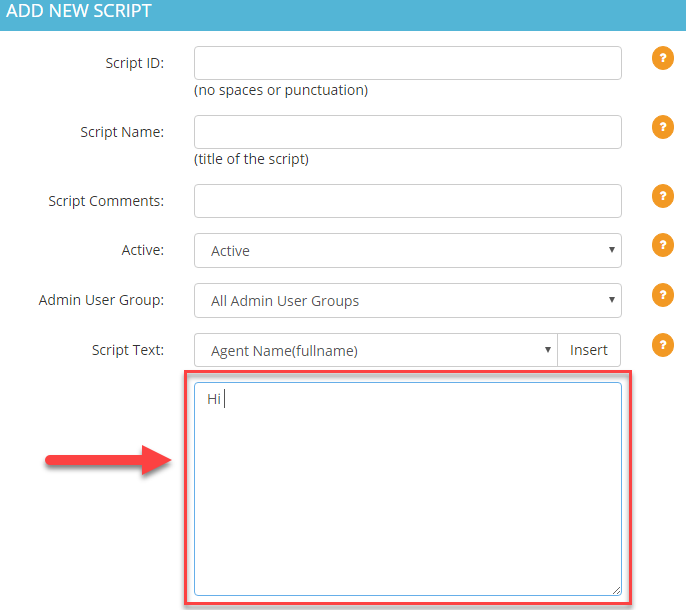Viewport: 686px width, 610px height.
Task: Open the Agent Name(fullname) variable dropdown
Action: (x=376, y=350)
